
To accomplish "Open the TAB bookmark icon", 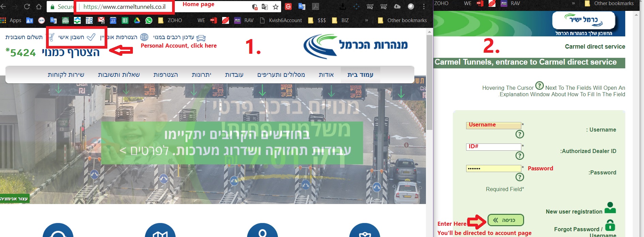I will (x=89, y=20).
